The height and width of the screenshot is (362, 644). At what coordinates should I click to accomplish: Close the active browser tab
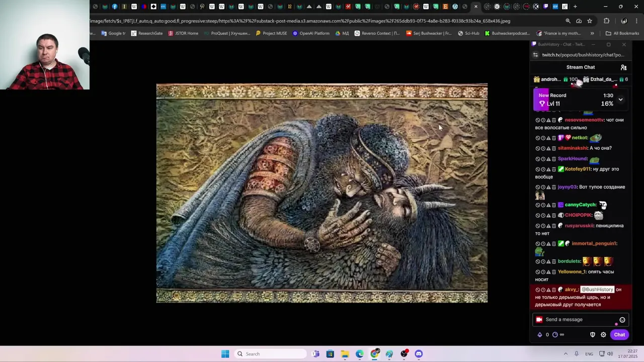tap(476, 7)
